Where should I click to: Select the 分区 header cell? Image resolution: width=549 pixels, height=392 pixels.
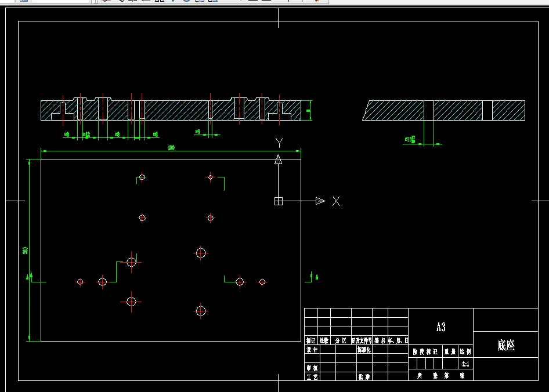click(x=341, y=340)
